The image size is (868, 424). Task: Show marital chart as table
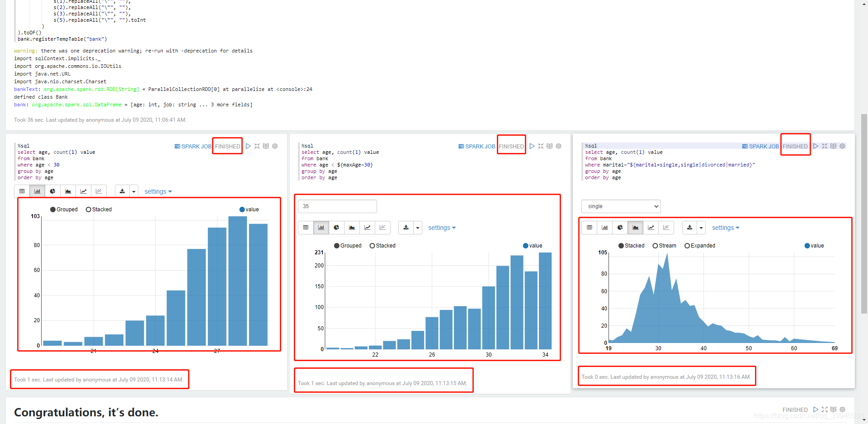(x=589, y=228)
